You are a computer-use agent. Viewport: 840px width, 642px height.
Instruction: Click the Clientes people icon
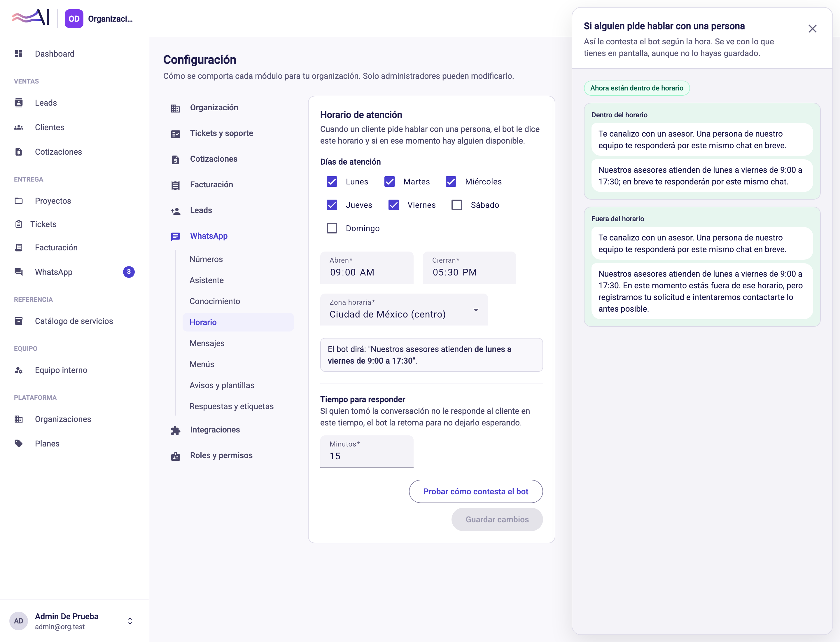tap(19, 127)
